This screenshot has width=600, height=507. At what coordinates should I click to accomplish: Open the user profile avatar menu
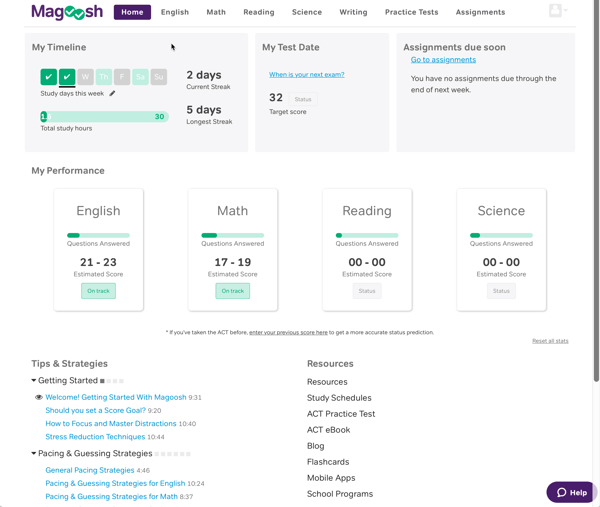[555, 10]
